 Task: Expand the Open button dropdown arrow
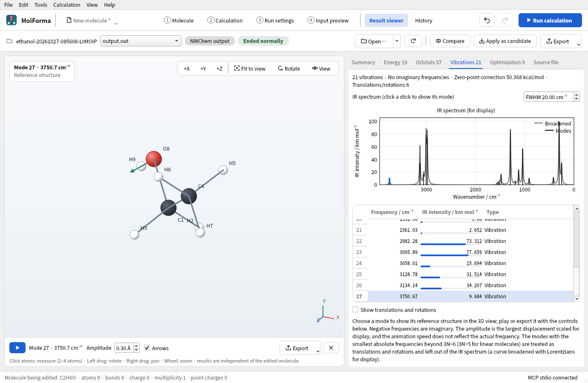pyautogui.click(x=397, y=41)
